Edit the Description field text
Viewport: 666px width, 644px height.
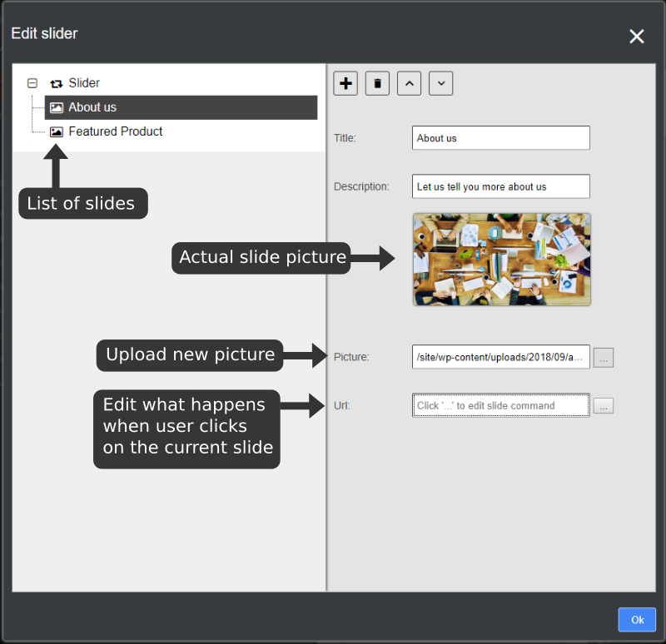click(500, 186)
